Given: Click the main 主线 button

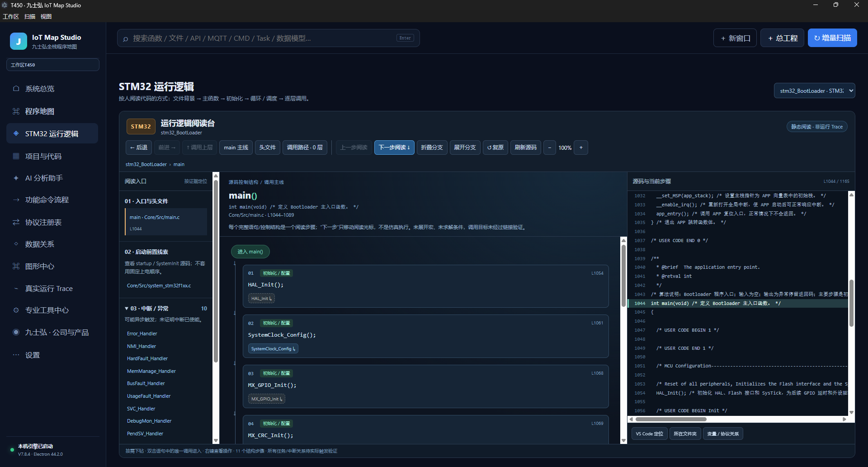Looking at the screenshot, I should (x=236, y=148).
